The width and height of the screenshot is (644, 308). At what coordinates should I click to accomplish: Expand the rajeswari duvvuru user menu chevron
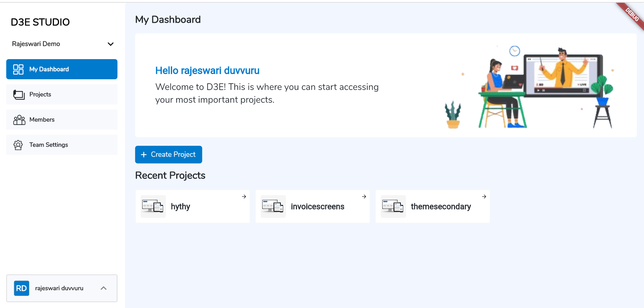pos(104,288)
